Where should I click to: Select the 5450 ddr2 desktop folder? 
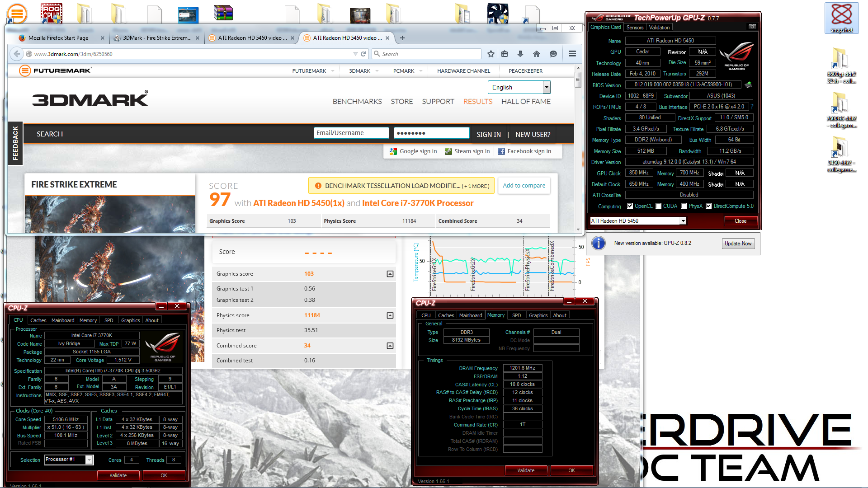point(841,154)
